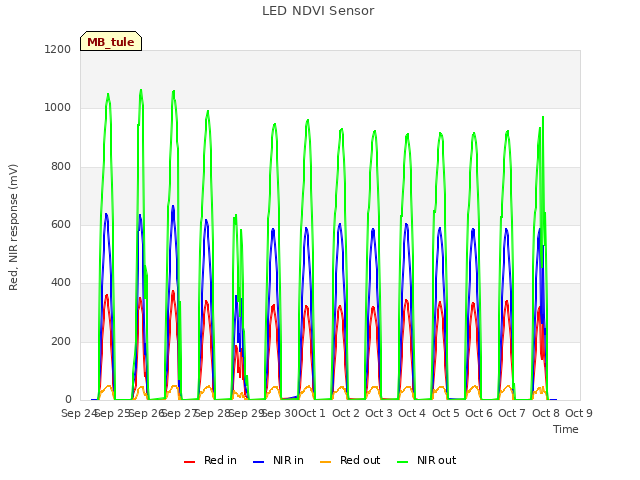Click the Oct 4 x-axis label
Screen dimensions: 640x480
click(412, 413)
